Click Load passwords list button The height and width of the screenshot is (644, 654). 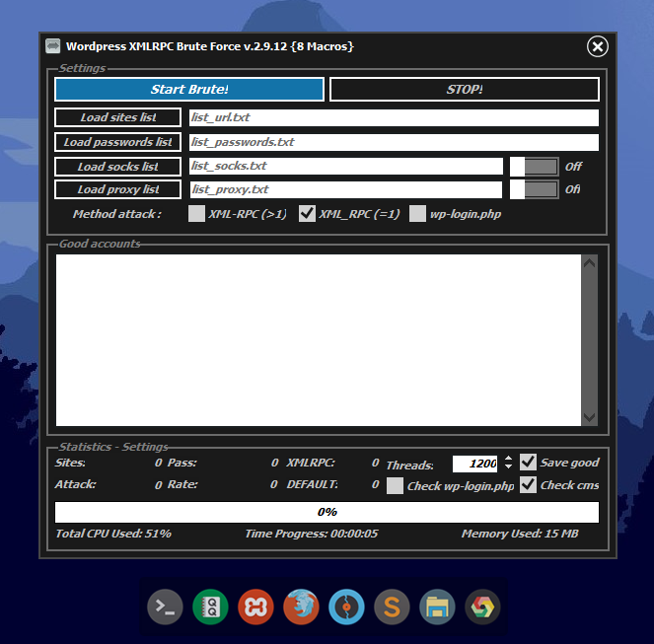[x=118, y=142]
